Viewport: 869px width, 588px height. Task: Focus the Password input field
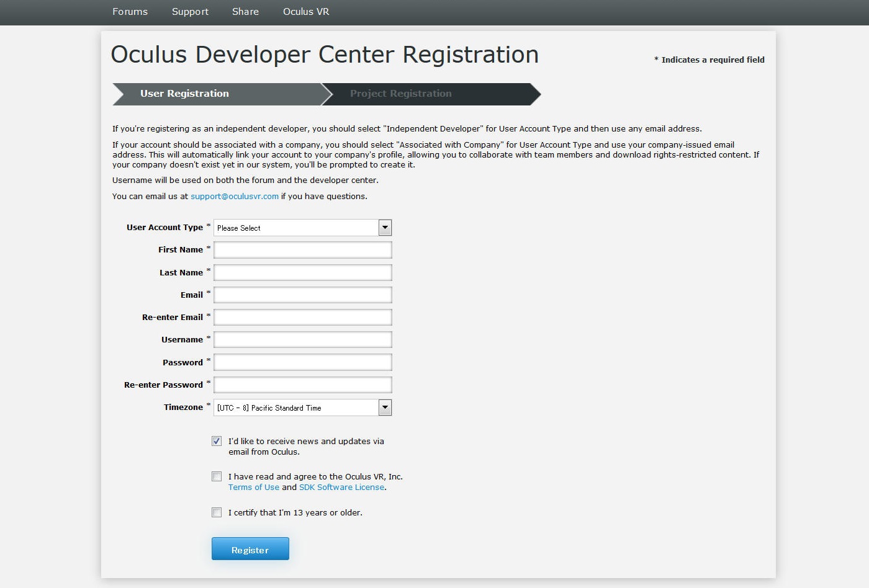click(302, 362)
